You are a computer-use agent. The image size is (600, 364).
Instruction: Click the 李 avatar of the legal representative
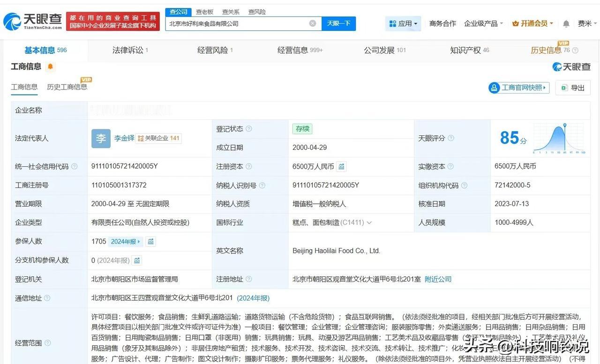click(101, 138)
